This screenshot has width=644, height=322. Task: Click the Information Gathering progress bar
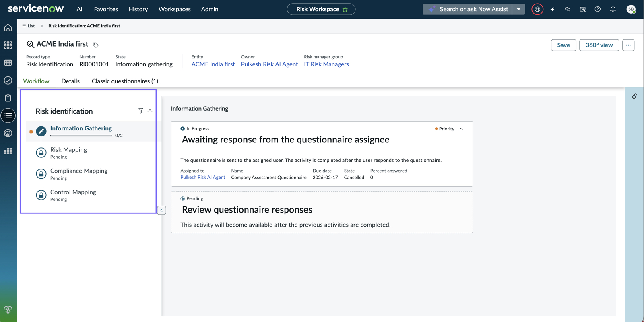(x=81, y=136)
